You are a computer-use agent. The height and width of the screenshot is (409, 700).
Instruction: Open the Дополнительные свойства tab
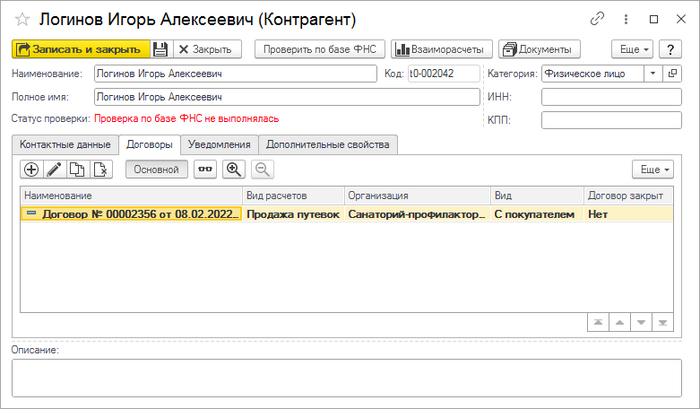click(327, 144)
